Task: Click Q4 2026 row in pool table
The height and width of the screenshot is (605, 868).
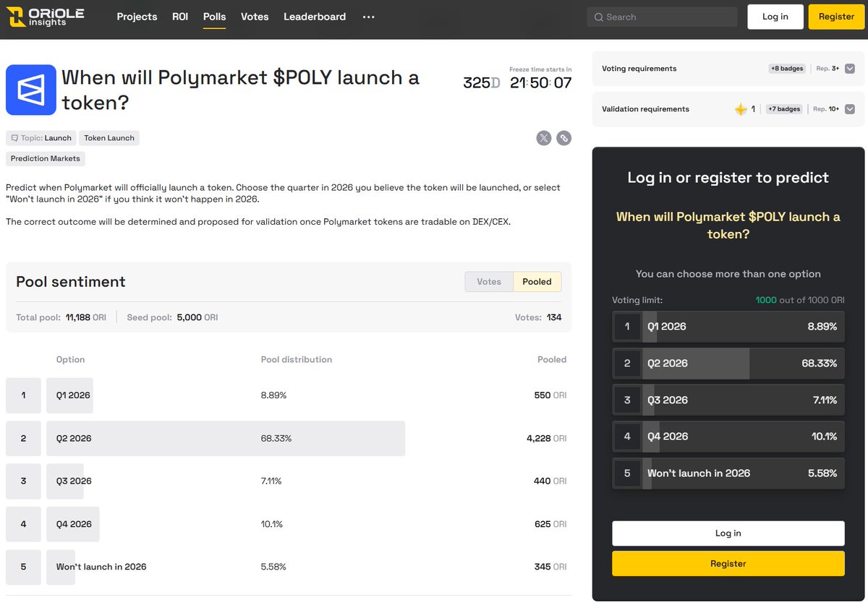Action: (x=288, y=524)
